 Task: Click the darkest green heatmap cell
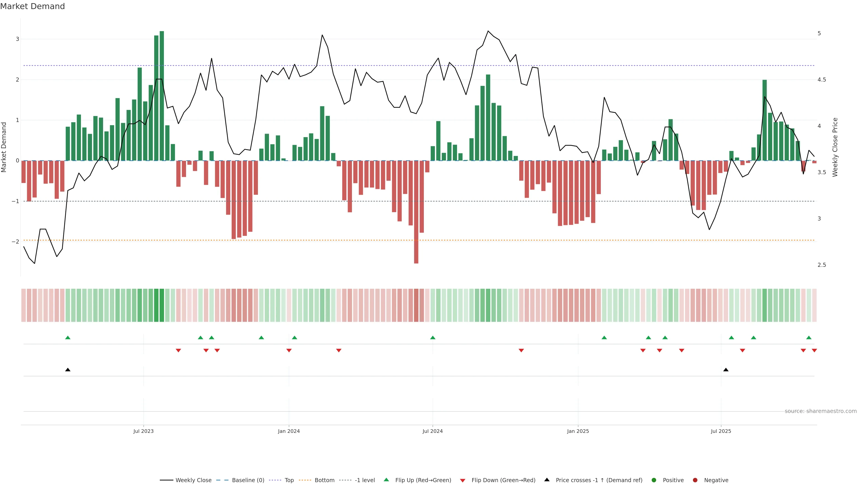pyautogui.click(x=162, y=305)
